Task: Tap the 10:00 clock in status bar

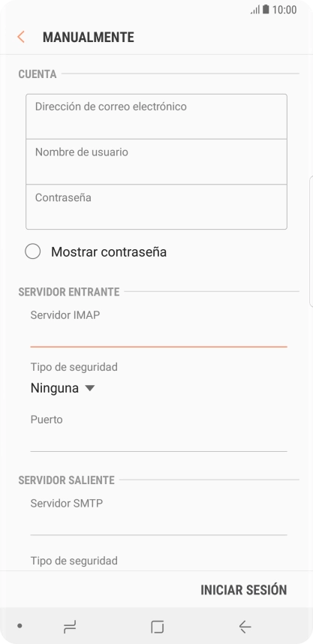Action: pyautogui.click(x=284, y=10)
